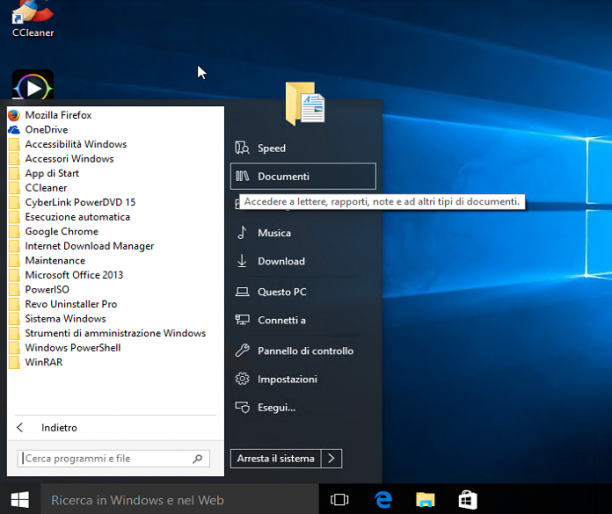
Task: Open the Windows Store from taskbar
Action: click(x=467, y=500)
